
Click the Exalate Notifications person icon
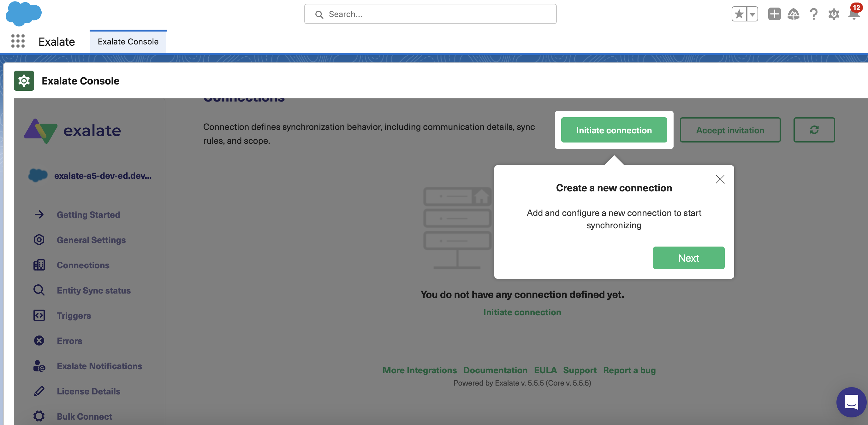pyautogui.click(x=39, y=366)
